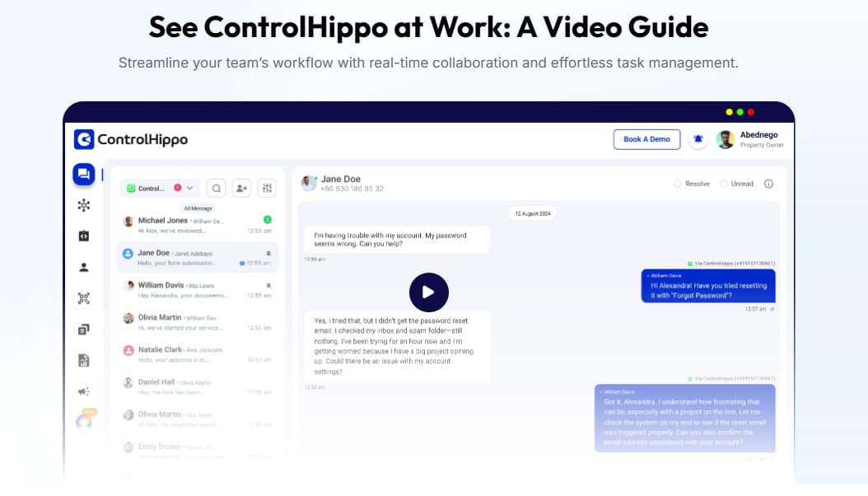
Task: Click the green window dot
Action: pos(740,112)
